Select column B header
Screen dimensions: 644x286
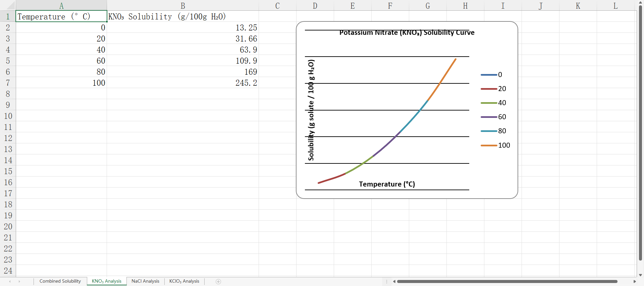(x=183, y=6)
